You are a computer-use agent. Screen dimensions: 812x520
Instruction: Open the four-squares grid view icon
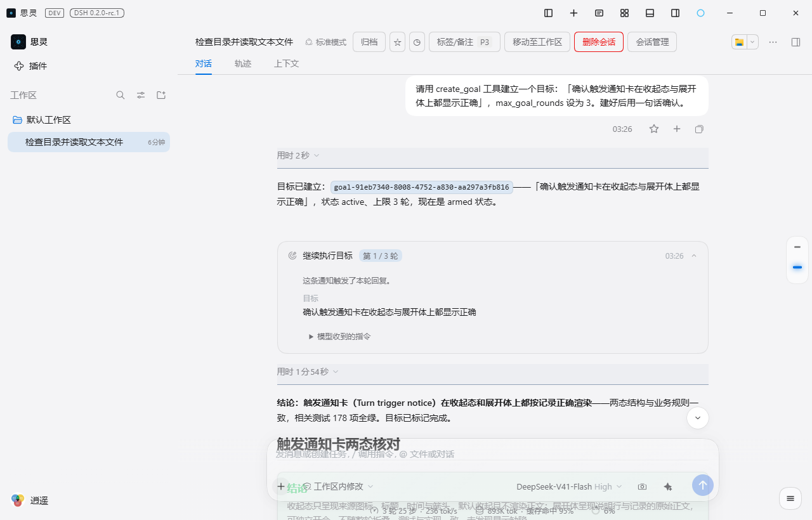tap(624, 13)
